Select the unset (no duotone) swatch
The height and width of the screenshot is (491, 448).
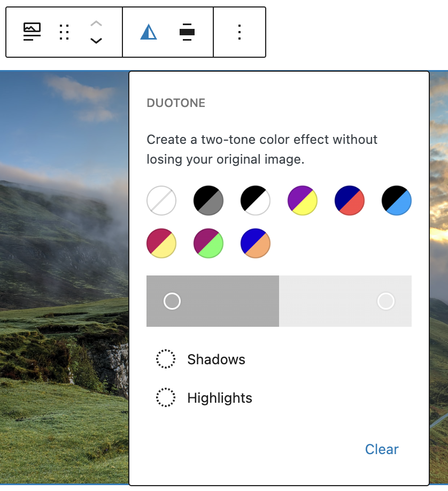(161, 201)
